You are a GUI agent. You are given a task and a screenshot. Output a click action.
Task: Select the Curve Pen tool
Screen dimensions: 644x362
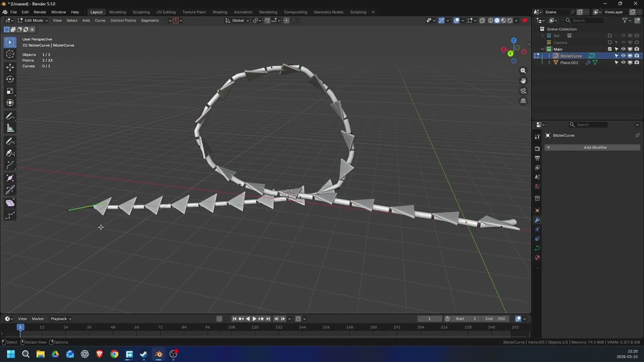[x=10, y=153]
